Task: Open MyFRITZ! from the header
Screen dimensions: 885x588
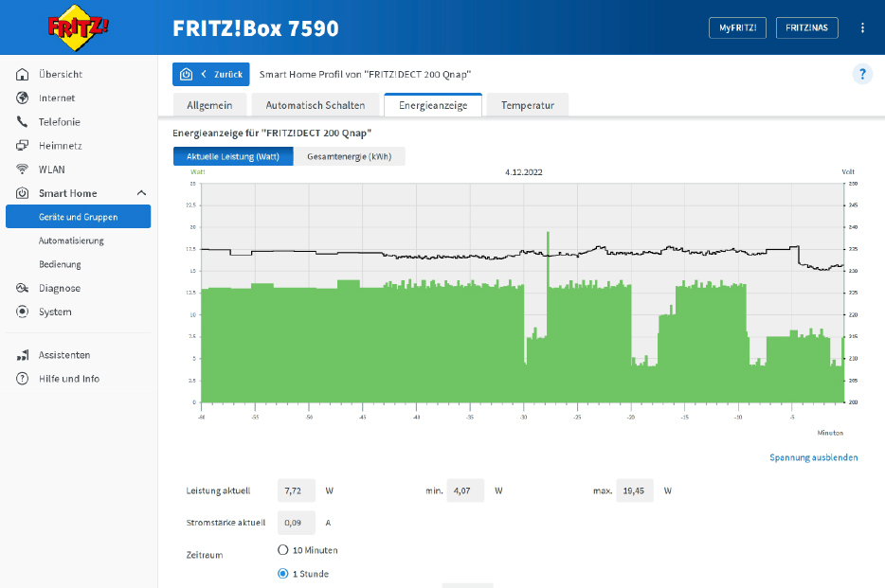Action: click(737, 27)
